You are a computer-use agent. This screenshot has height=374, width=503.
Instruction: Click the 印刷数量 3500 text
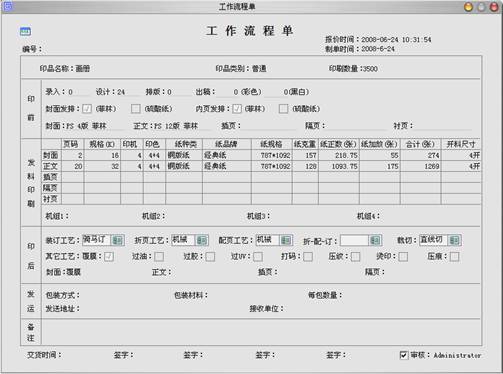point(353,69)
